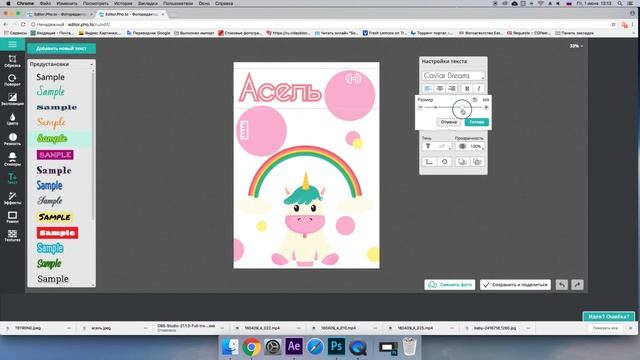640x360 pixels.
Task: Select the orange script Sample preset
Action: point(51,122)
